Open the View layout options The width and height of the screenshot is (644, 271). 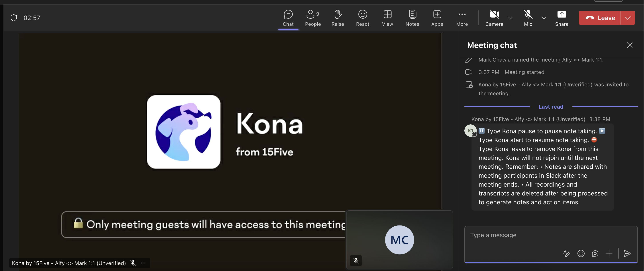point(387,18)
